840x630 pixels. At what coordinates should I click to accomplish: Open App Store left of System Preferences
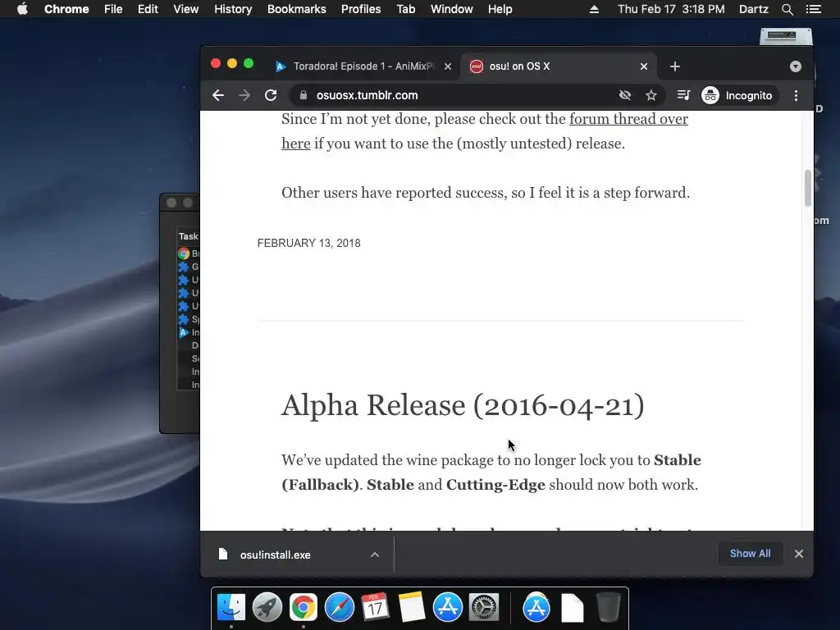point(447,608)
